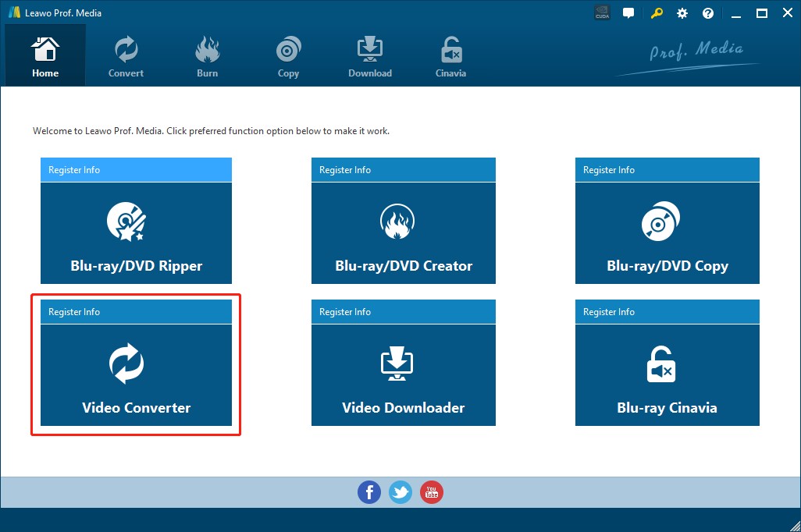Open the Video Downloader tile

403,375
